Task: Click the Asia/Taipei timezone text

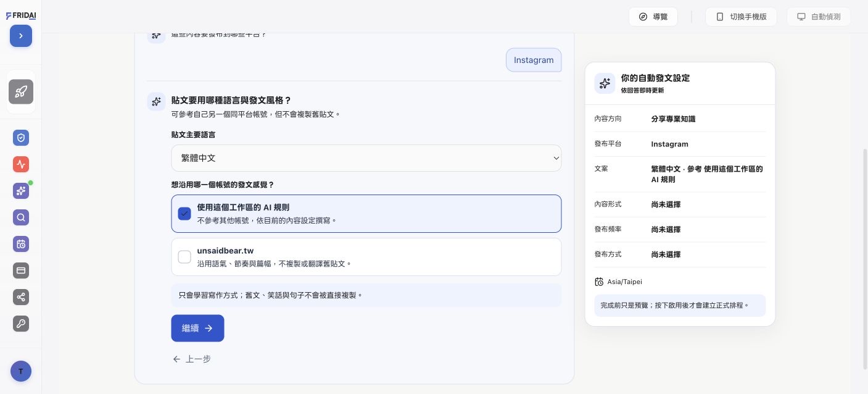Action: click(x=624, y=282)
